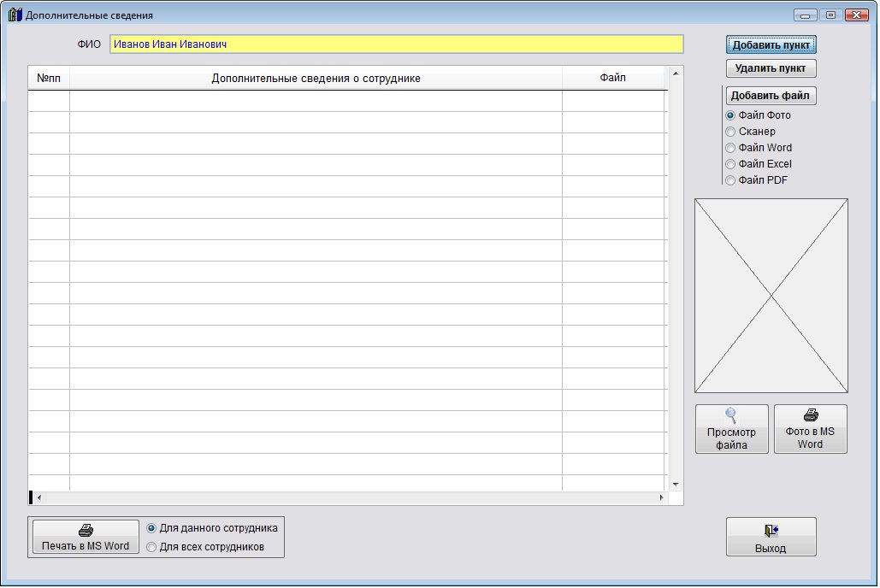Screen dimensions: 880x588
Task: Click the horizontal scrollbar left arrow
Action: 39,497
